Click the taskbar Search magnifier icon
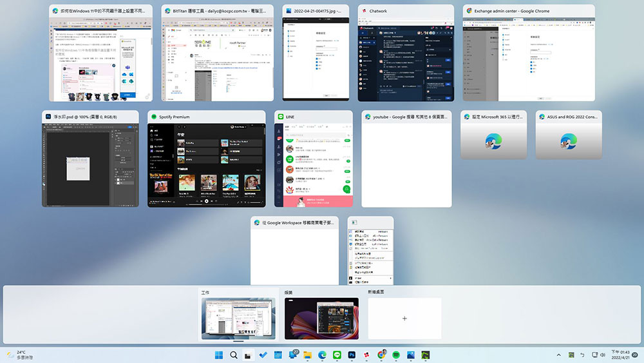This screenshot has width=644, height=363. click(234, 355)
